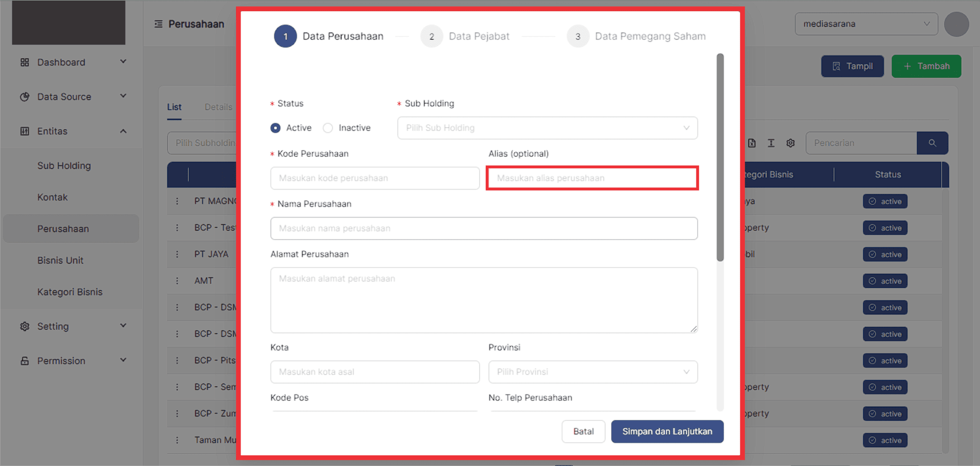980x466 pixels.
Task: Click the Nama Perusahaan input field
Action: 484,228
